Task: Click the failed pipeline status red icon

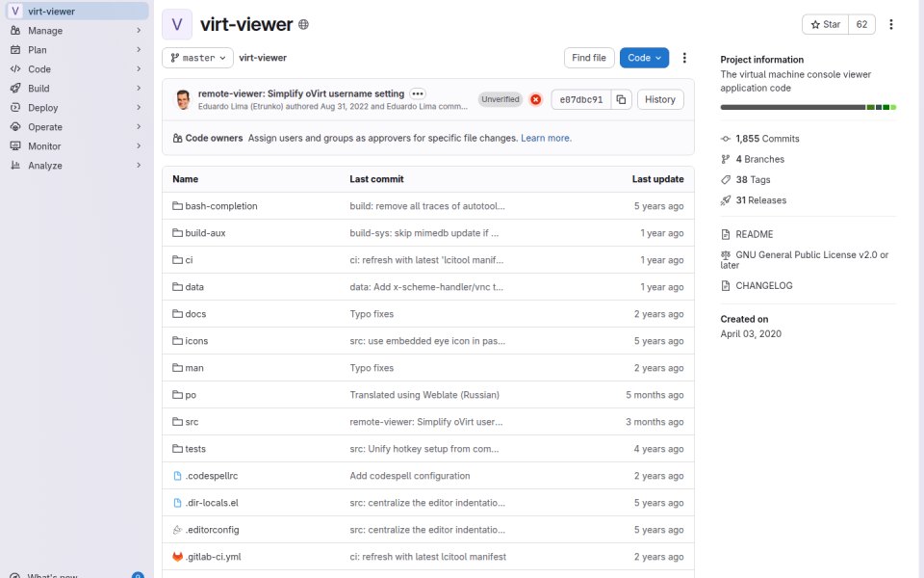Action: tap(536, 99)
